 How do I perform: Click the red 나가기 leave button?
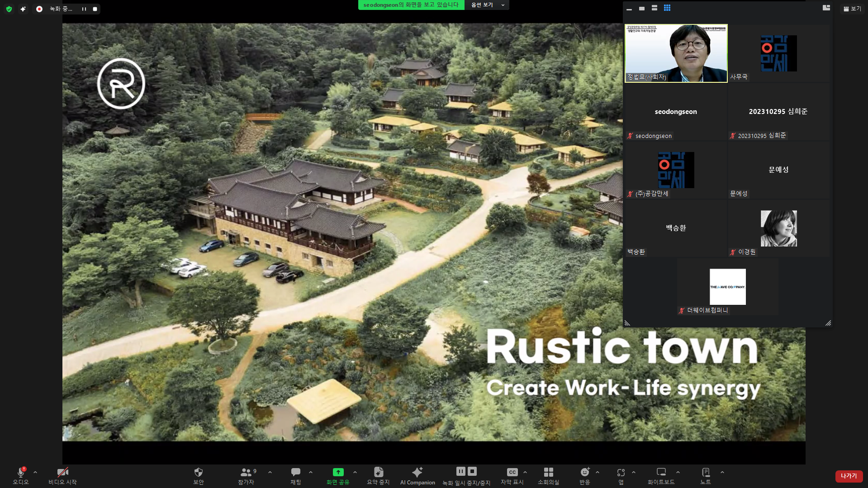(x=849, y=476)
